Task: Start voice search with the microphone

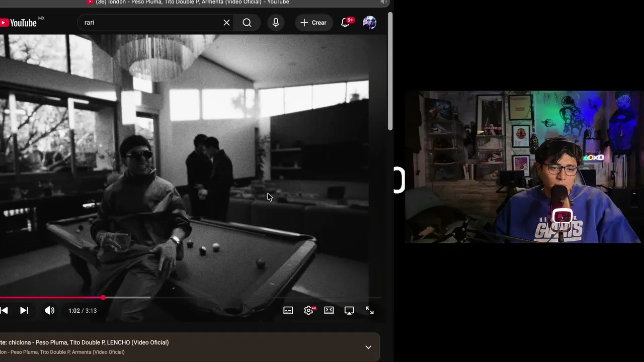Action: pyautogui.click(x=276, y=23)
